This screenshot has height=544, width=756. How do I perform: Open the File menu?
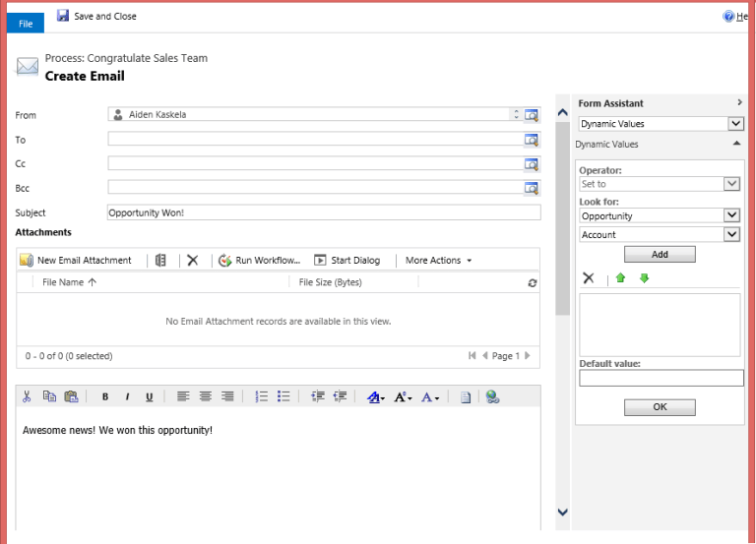coord(26,24)
